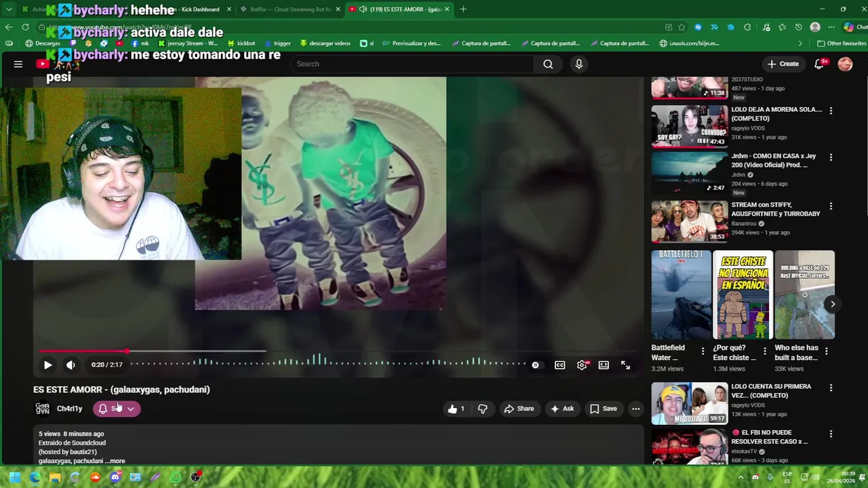Open the EL FBI NO PUEDE RESOLVER video title
868x488 pixels.
coord(770,436)
